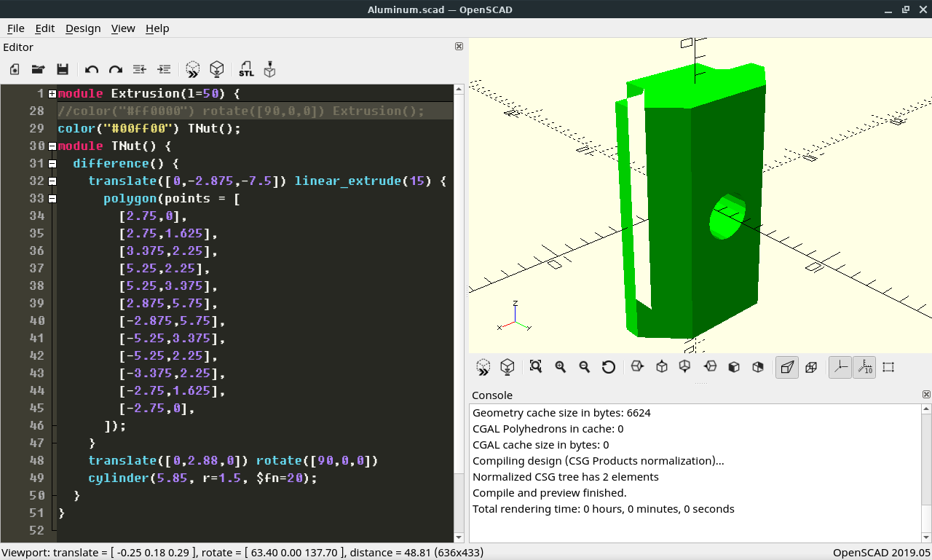Close the Console panel
The image size is (932, 560).
point(926,395)
